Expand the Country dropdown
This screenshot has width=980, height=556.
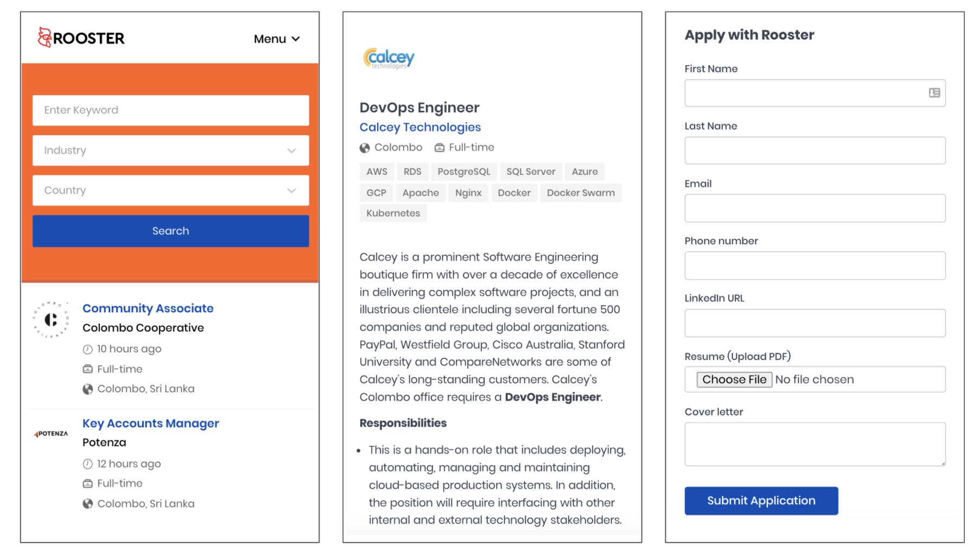[x=170, y=191]
